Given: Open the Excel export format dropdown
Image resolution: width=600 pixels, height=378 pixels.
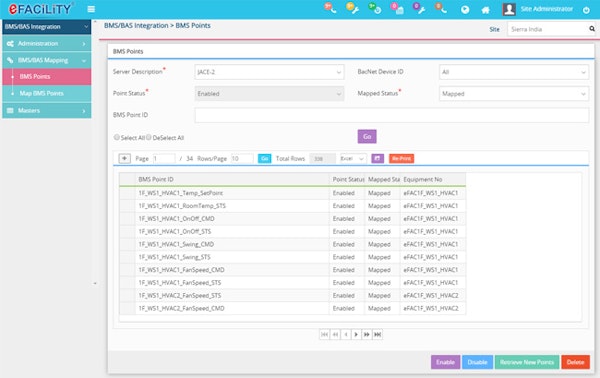Looking at the screenshot, I should pyautogui.click(x=353, y=158).
